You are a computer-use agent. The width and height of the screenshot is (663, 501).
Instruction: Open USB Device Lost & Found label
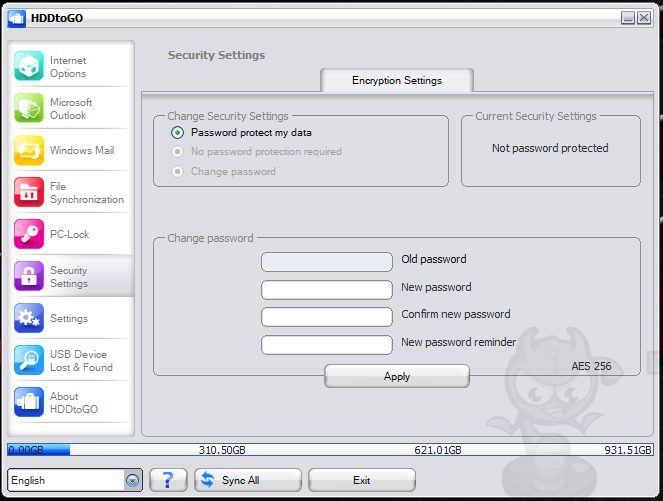81,361
